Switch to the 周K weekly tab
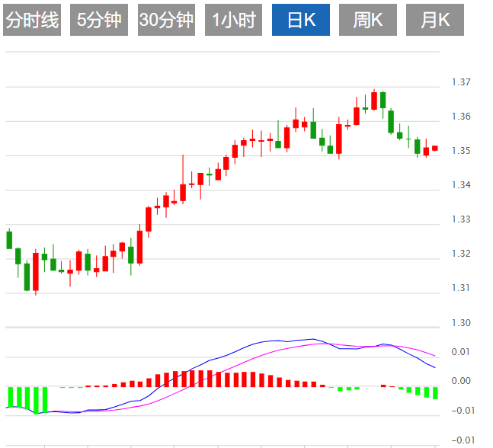 pyautogui.click(x=368, y=20)
